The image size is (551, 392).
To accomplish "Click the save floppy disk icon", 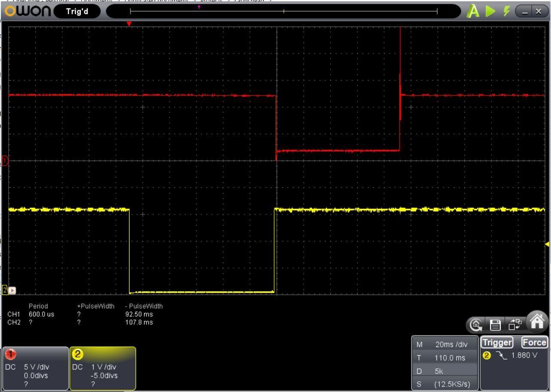I will click(x=495, y=326).
